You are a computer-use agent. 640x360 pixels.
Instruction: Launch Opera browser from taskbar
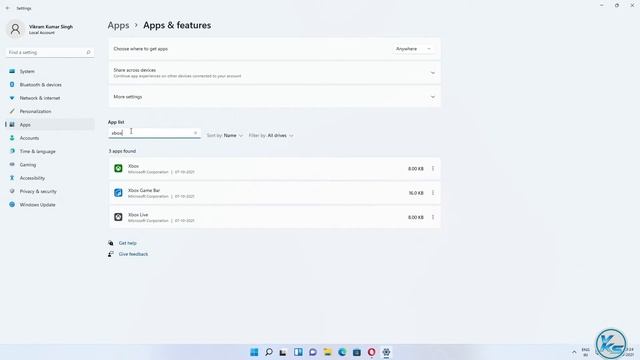point(371,352)
